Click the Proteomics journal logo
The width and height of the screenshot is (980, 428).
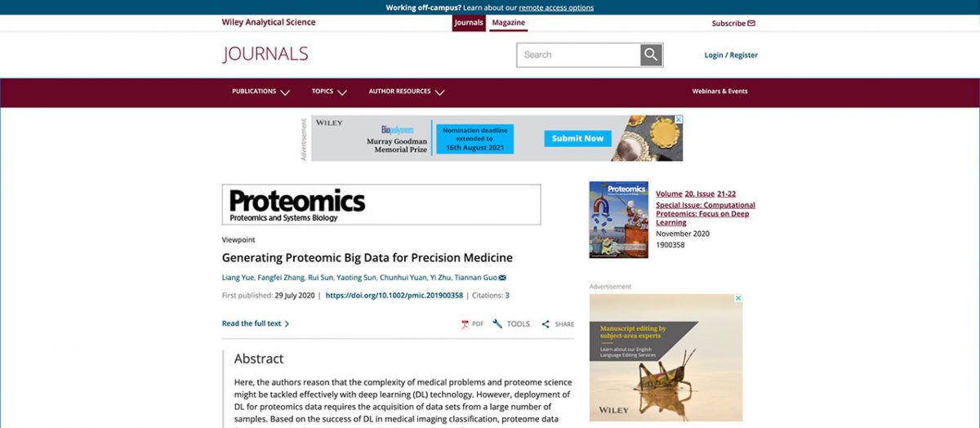(381, 204)
